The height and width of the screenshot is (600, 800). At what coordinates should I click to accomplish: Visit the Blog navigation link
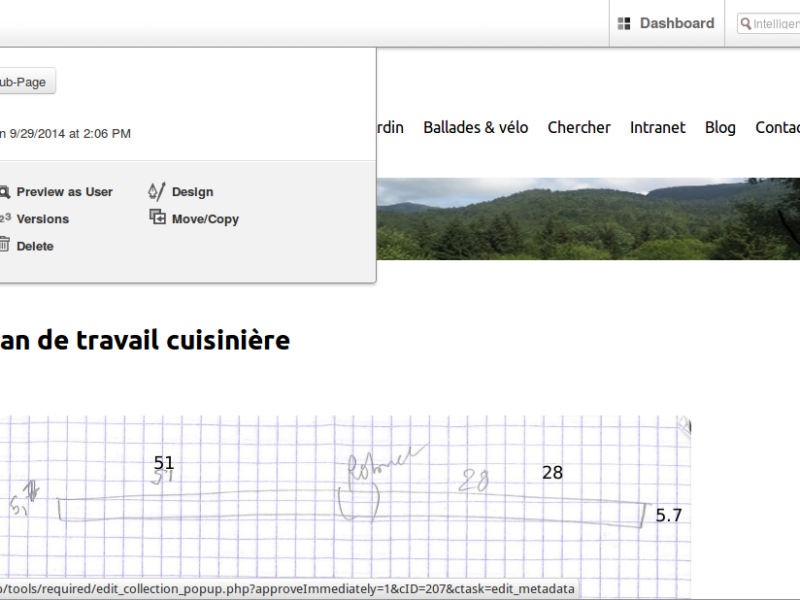coord(720,128)
